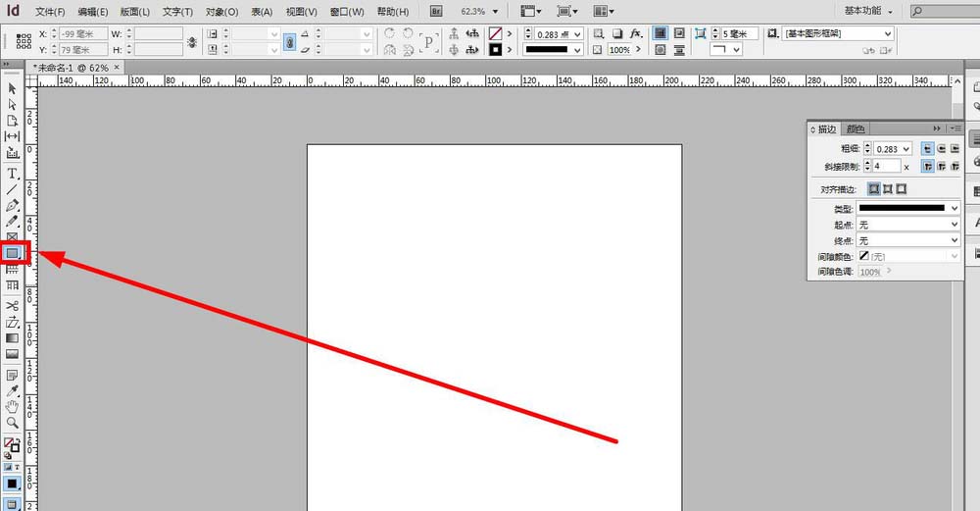
Task: Open Adobe Bridge with the Br icon
Action: [437, 12]
